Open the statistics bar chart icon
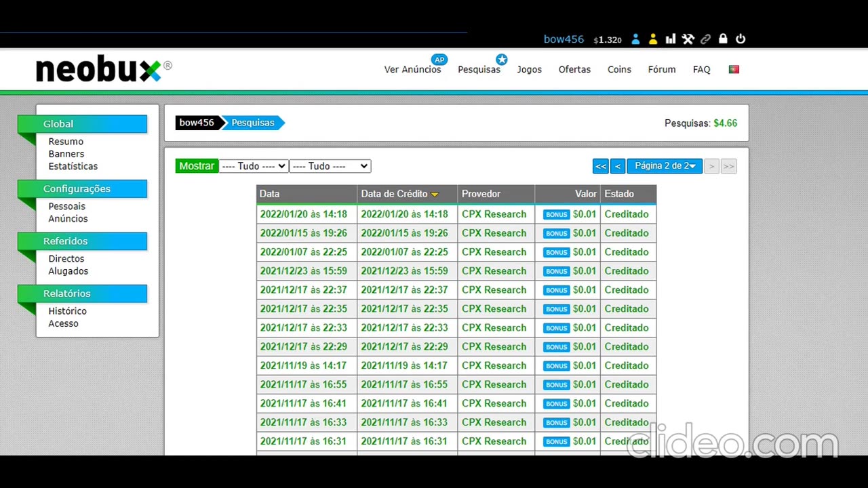Screen dimensions: 868x488 [x=671, y=39]
